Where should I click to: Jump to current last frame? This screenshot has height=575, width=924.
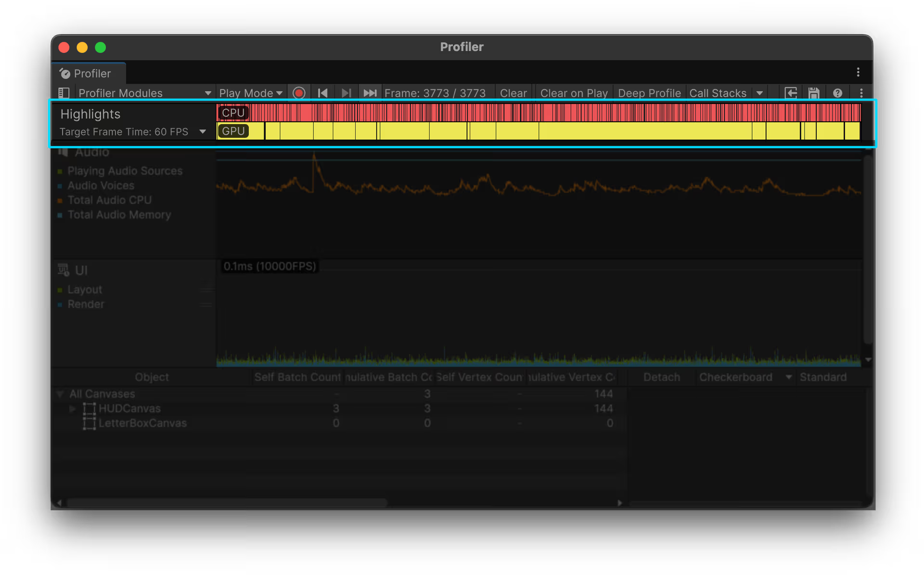click(x=370, y=93)
